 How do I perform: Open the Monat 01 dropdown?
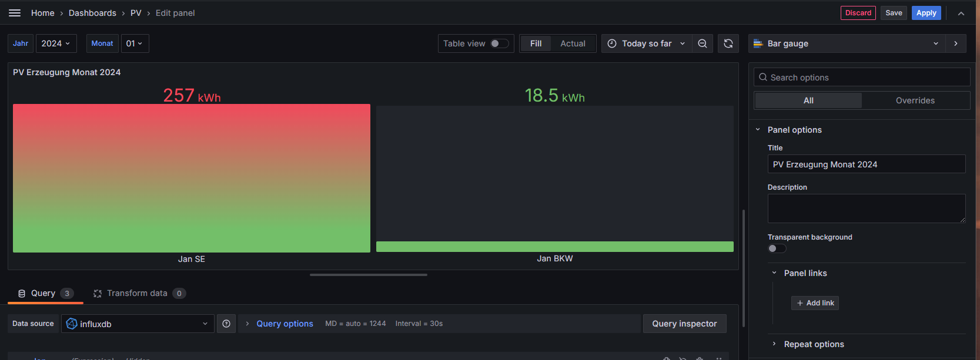click(x=135, y=43)
